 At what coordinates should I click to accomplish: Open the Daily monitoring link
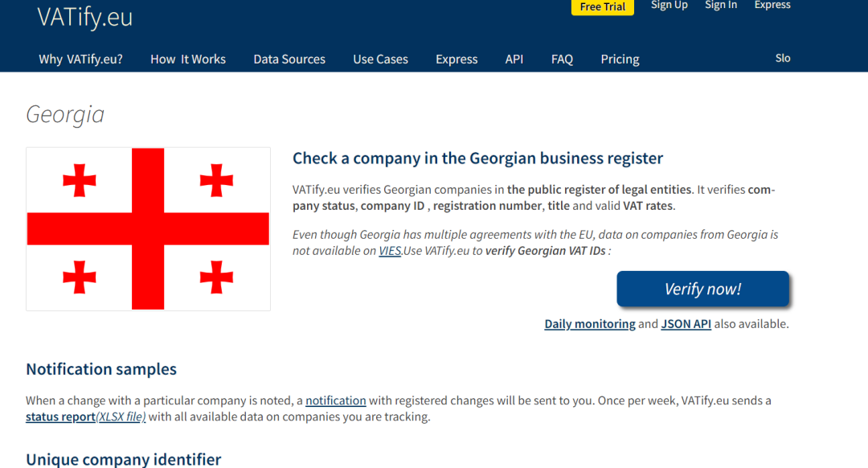click(590, 324)
